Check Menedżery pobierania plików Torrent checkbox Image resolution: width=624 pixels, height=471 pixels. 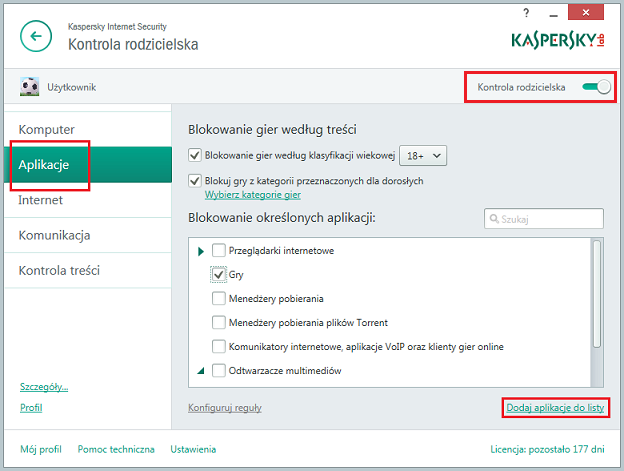coord(218,322)
